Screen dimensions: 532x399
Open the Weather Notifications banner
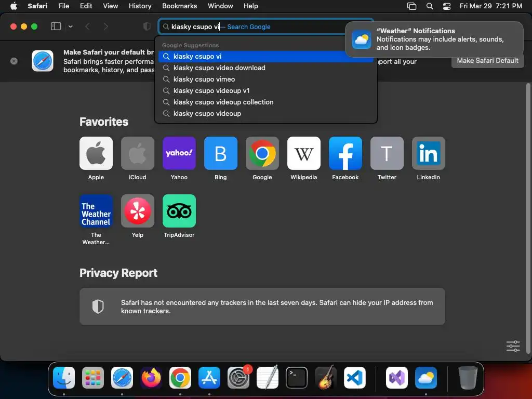click(434, 39)
